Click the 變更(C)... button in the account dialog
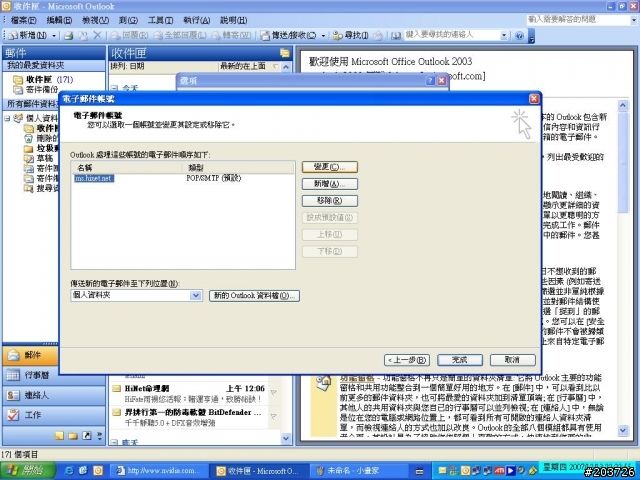 [x=330, y=167]
